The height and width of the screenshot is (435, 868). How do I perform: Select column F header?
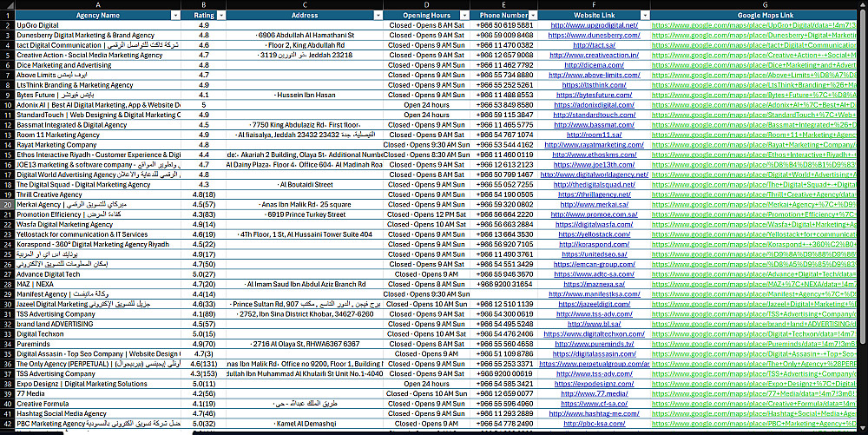click(594, 5)
